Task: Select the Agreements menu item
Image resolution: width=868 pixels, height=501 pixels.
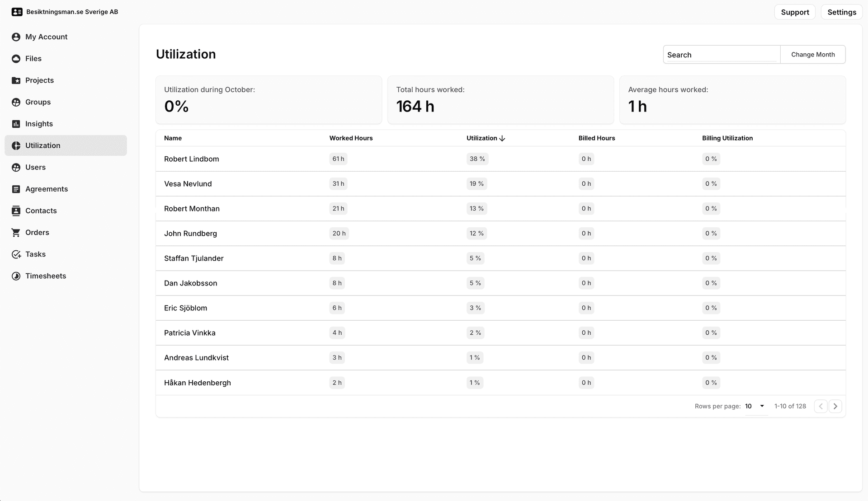Action: pyautogui.click(x=47, y=189)
